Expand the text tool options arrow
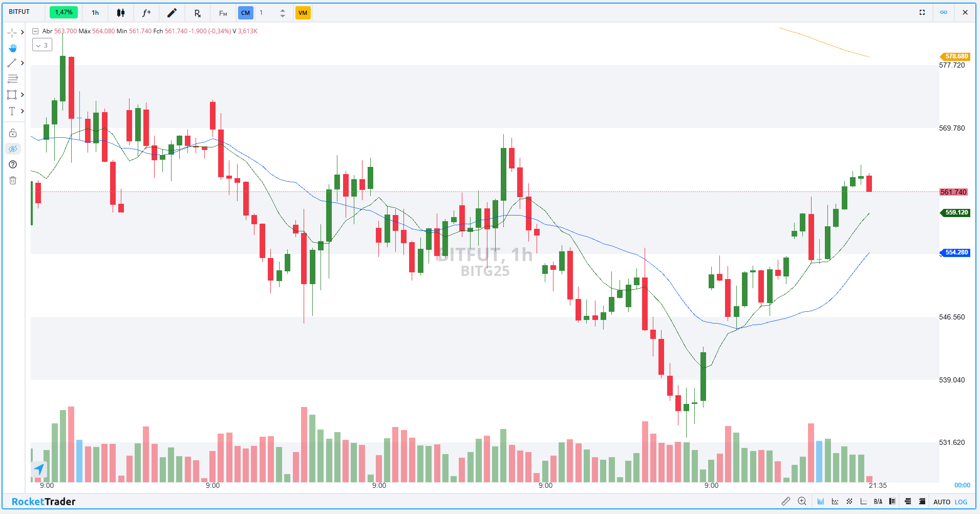This screenshot has width=980, height=514. pyautogui.click(x=23, y=111)
